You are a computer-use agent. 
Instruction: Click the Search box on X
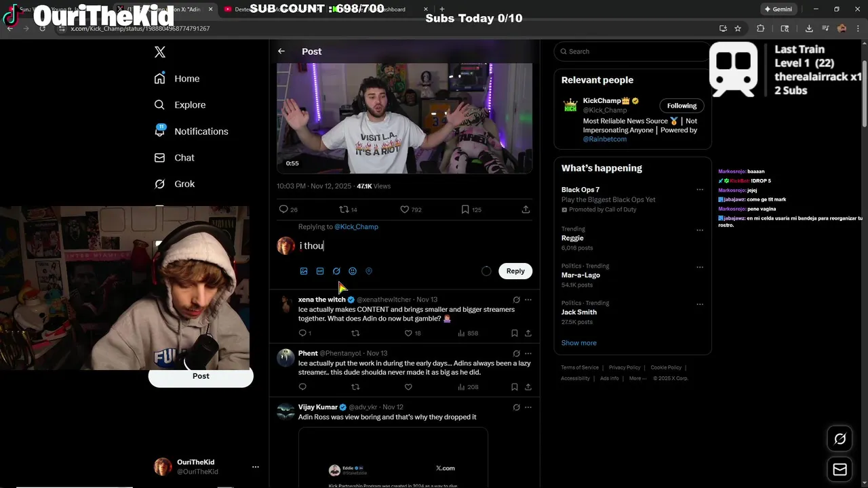[x=631, y=52]
